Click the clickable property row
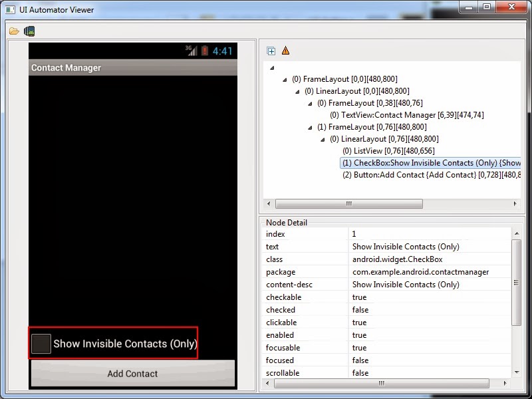Screen dimensions: 532x399 [386, 323]
